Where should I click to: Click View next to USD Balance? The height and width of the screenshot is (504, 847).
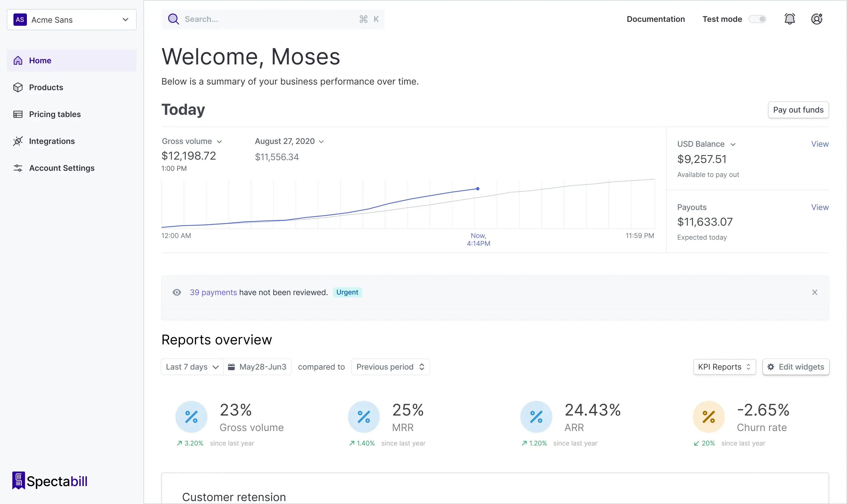point(820,144)
